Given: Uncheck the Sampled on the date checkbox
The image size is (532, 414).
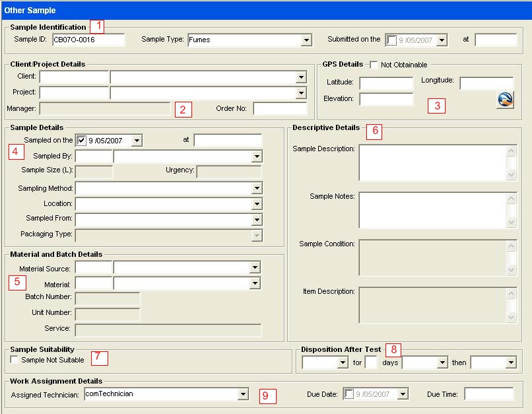Looking at the screenshot, I should click(81, 141).
